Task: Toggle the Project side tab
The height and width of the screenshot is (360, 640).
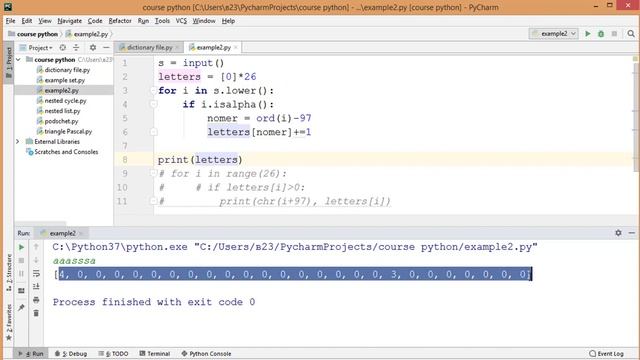Action: point(9,62)
